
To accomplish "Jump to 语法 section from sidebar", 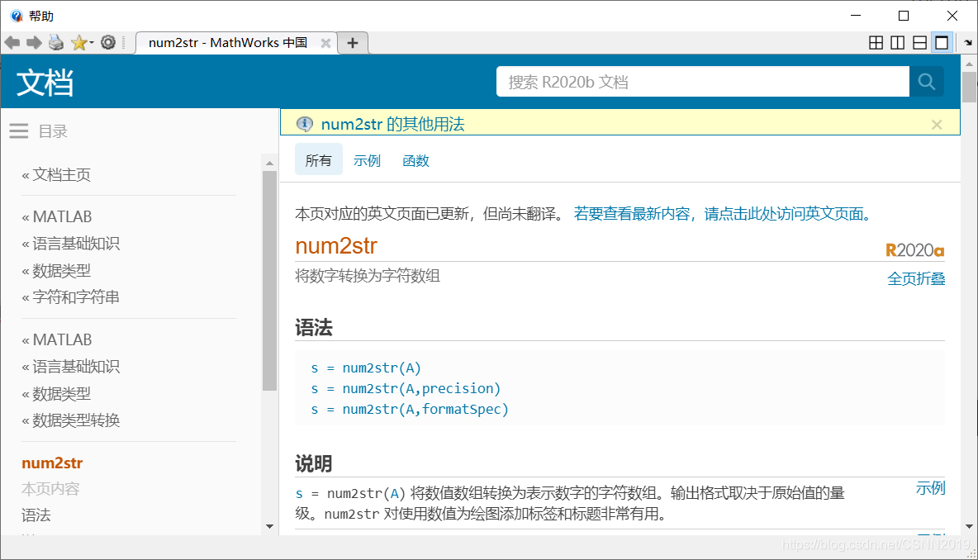I will [x=36, y=515].
